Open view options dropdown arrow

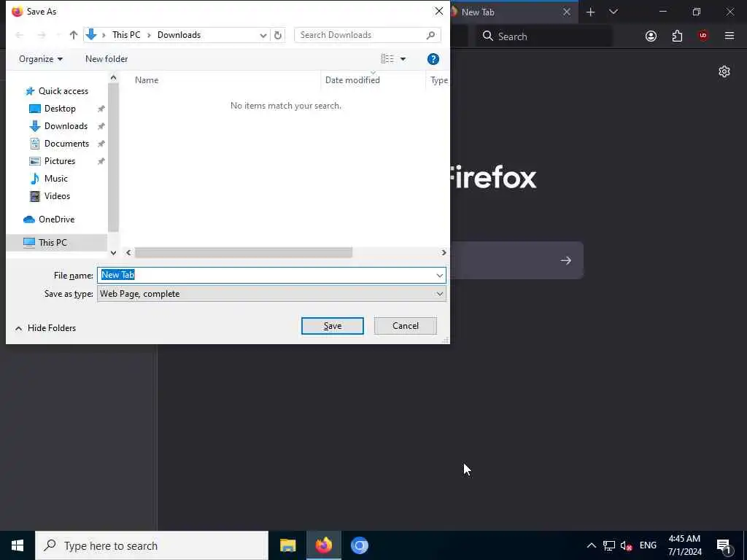click(403, 59)
